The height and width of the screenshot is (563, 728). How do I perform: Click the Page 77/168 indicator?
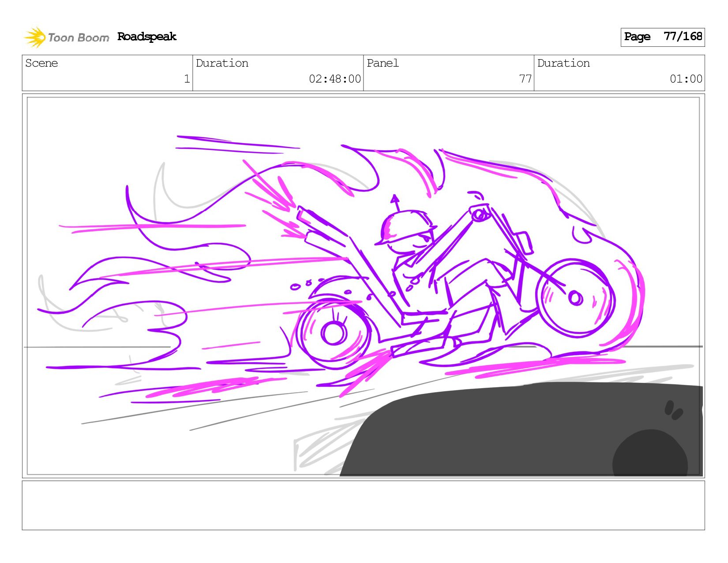(662, 37)
